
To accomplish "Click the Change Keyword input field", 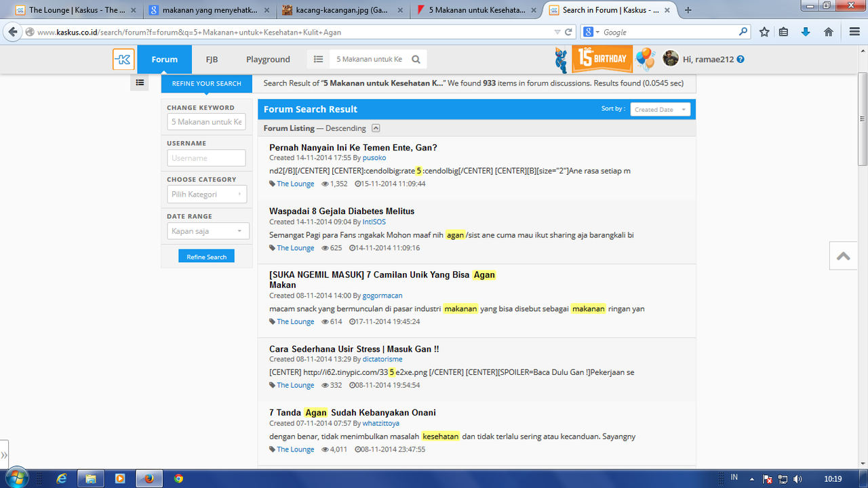I will [x=206, y=122].
